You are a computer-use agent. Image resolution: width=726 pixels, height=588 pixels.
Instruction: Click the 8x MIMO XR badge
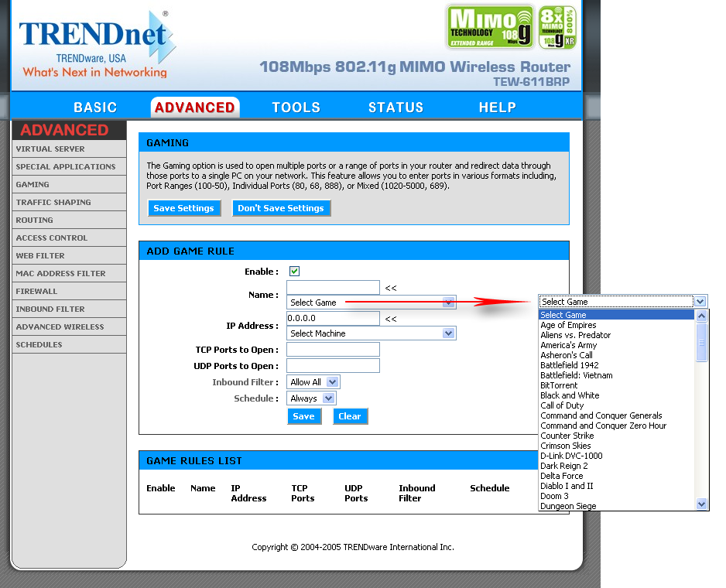coord(557,27)
